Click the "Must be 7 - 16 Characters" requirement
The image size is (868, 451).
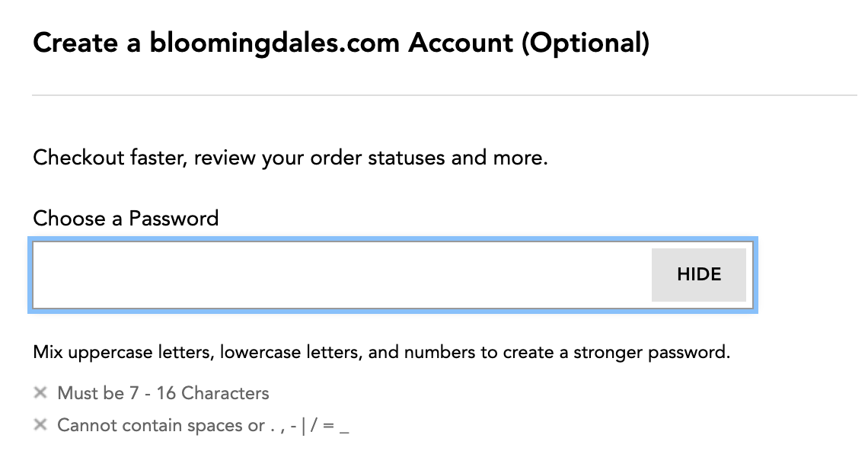[x=163, y=393]
